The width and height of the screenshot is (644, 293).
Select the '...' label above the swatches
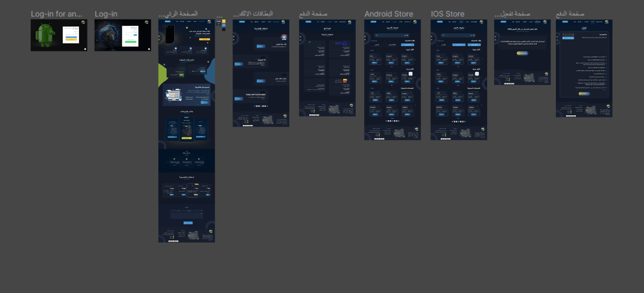click(220, 16)
